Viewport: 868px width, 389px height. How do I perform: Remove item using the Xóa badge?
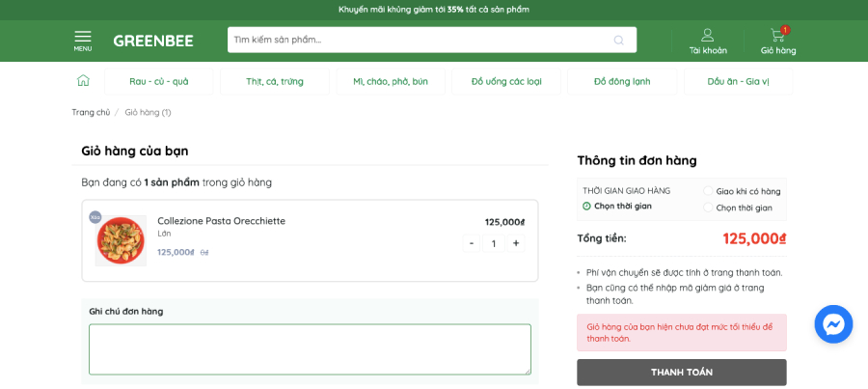click(95, 217)
